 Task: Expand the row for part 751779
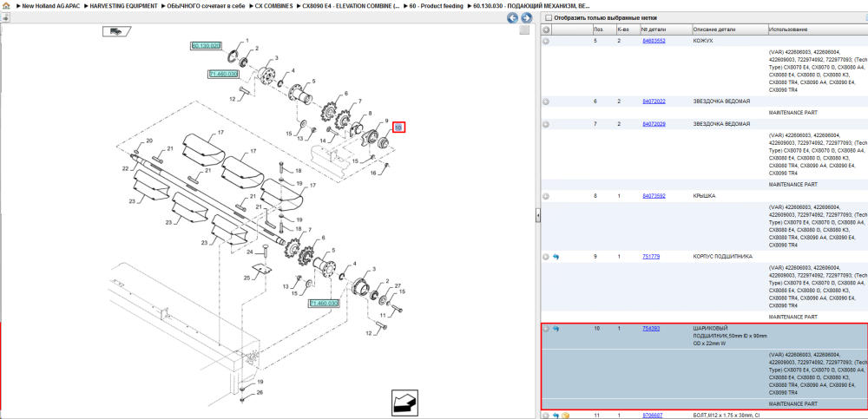(546, 257)
